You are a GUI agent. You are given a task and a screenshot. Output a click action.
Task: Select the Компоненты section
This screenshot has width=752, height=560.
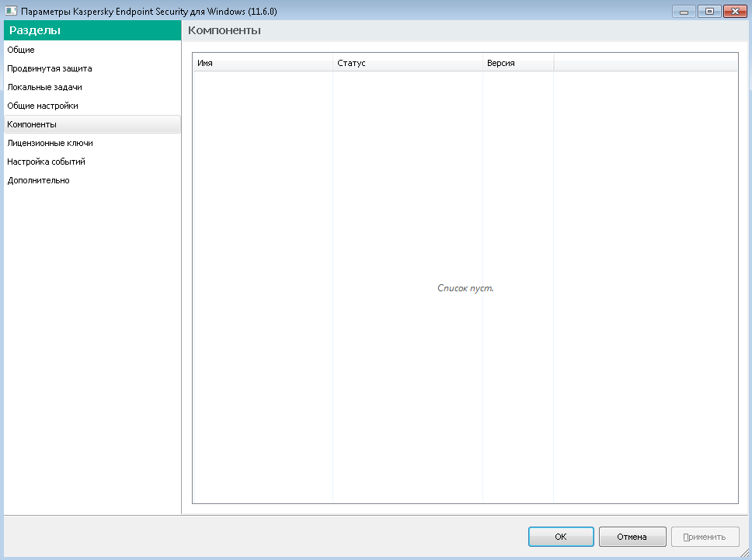click(32, 124)
